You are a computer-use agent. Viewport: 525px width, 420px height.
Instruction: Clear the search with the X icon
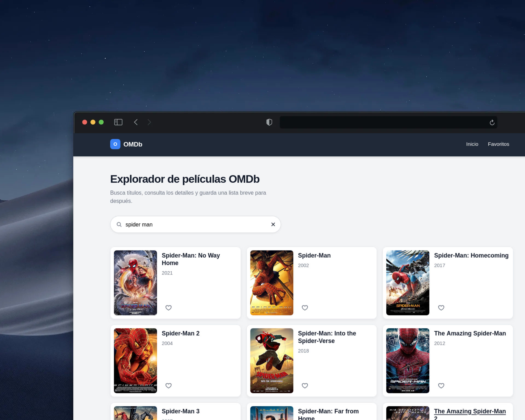click(x=273, y=224)
